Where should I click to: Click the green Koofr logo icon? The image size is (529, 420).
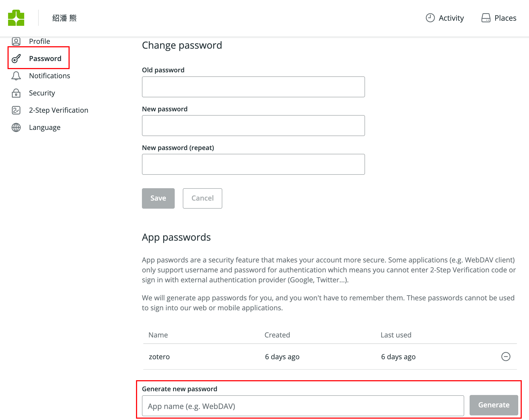(x=16, y=18)
